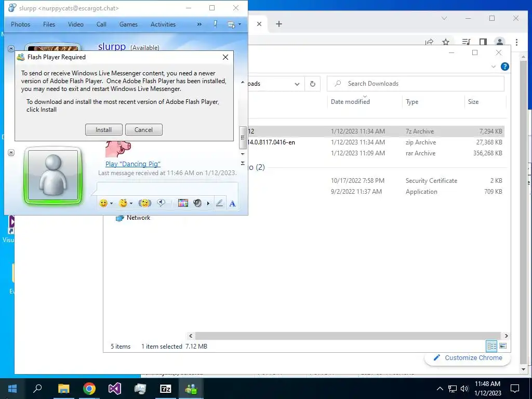
Task: Expand Messenger toolbar overflow chevron
Action: click(x=199, y=24)
